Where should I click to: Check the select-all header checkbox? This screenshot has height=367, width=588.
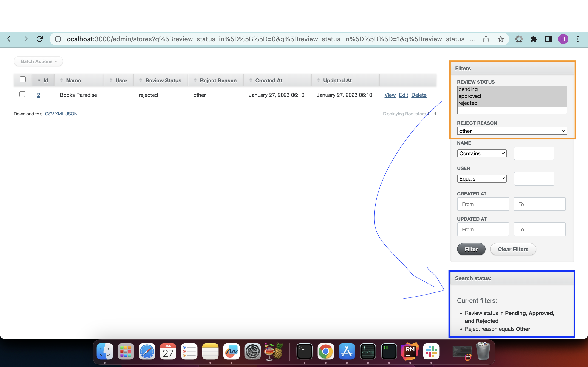click(23, 80)
